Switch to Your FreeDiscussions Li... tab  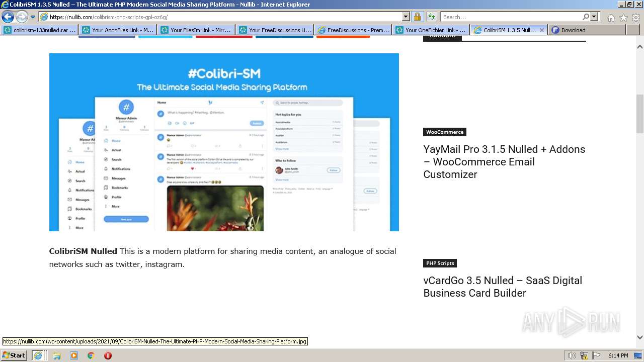point(275,30)
